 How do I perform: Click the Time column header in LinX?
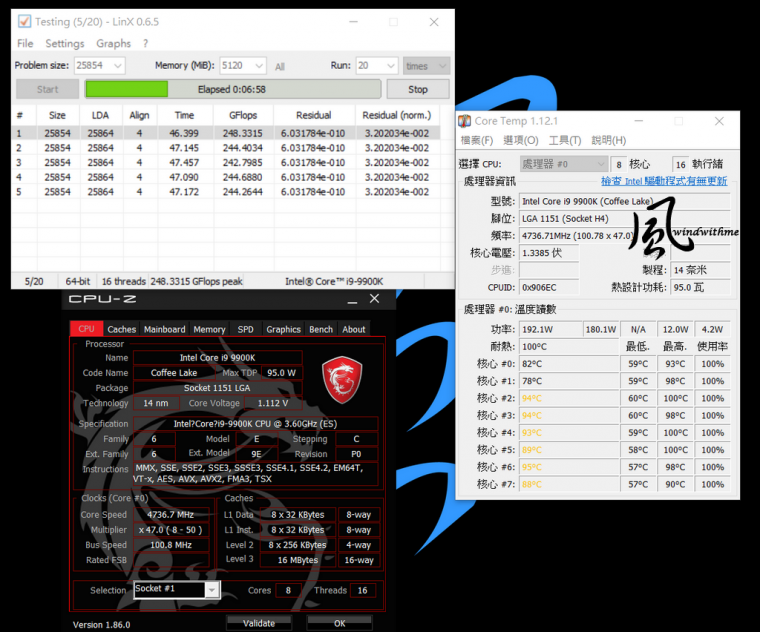coord(184,115)
